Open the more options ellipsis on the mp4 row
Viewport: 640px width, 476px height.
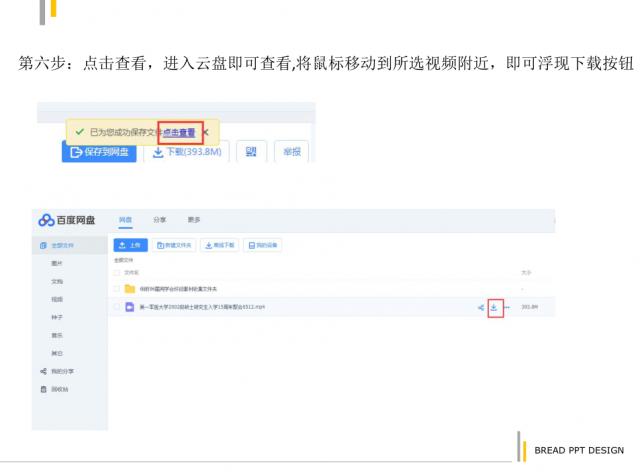pyautogui.click(x=509, y=307)
